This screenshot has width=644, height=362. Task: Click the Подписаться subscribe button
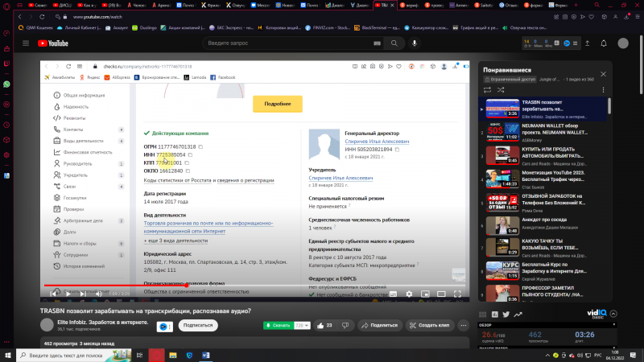198,326
